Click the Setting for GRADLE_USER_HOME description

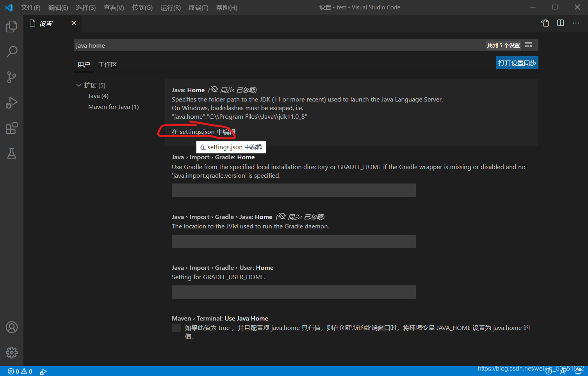tap(219, 277)
